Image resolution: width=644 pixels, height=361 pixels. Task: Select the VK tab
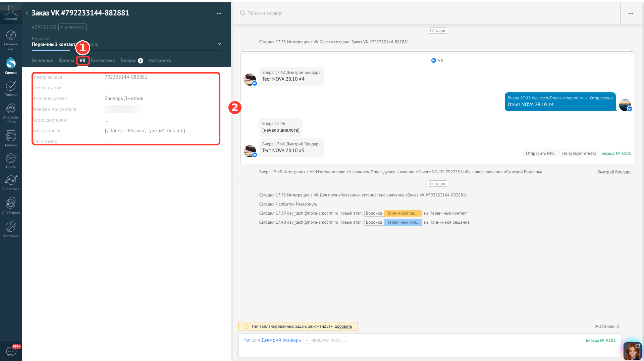pos(83,60)
